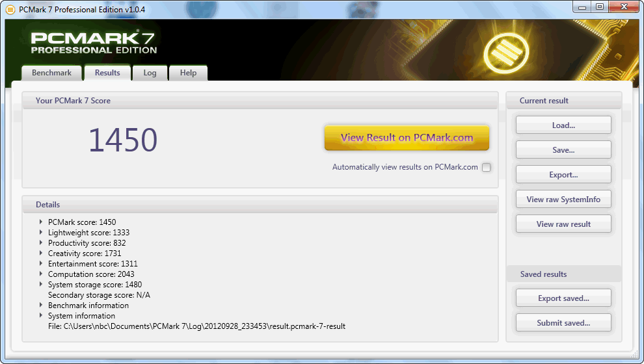The height and width of the screenshot is (364, 644).
Task: Close the PCMark 7 window
Action: pos(624,6)
